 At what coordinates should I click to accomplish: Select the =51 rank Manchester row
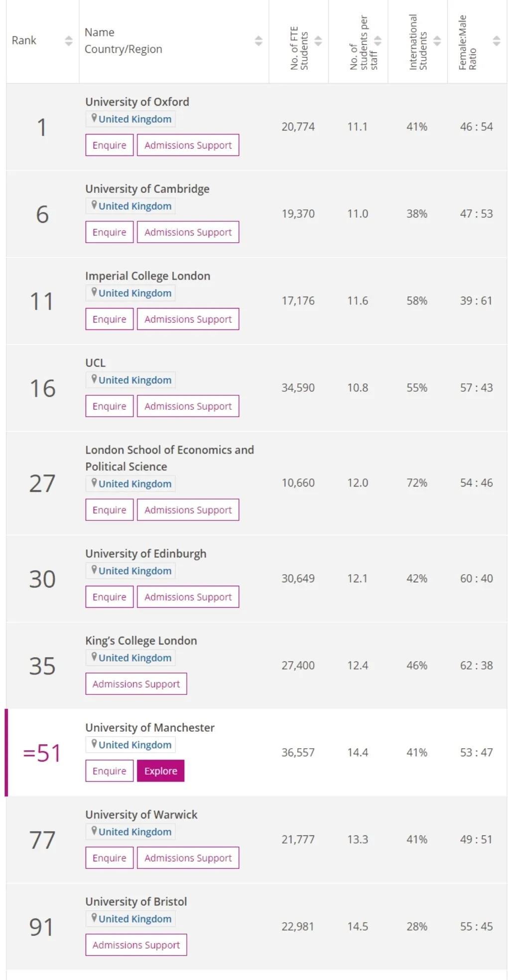click(x=256, y=752)
